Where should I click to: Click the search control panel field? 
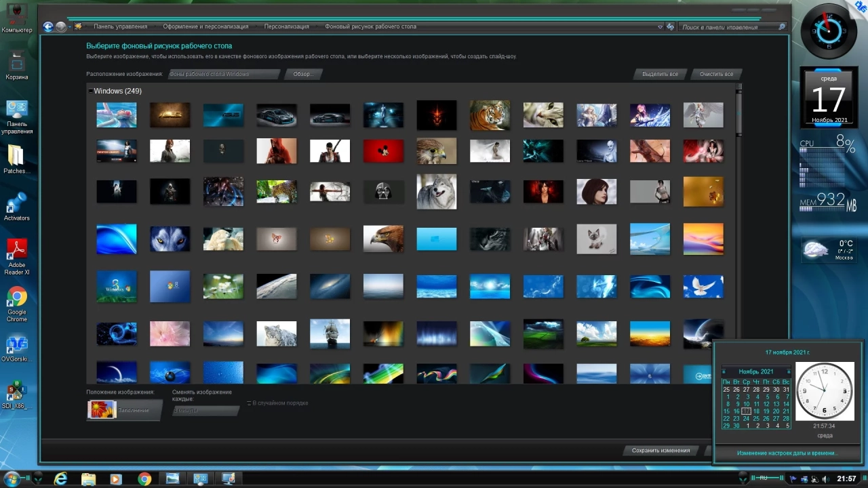point(728,27)
